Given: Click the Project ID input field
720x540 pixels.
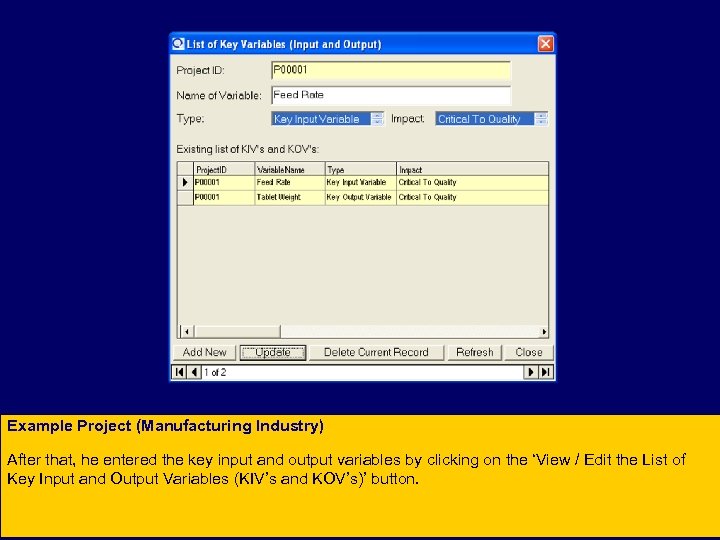Looking at the screenshot, I should pos(391,70).
